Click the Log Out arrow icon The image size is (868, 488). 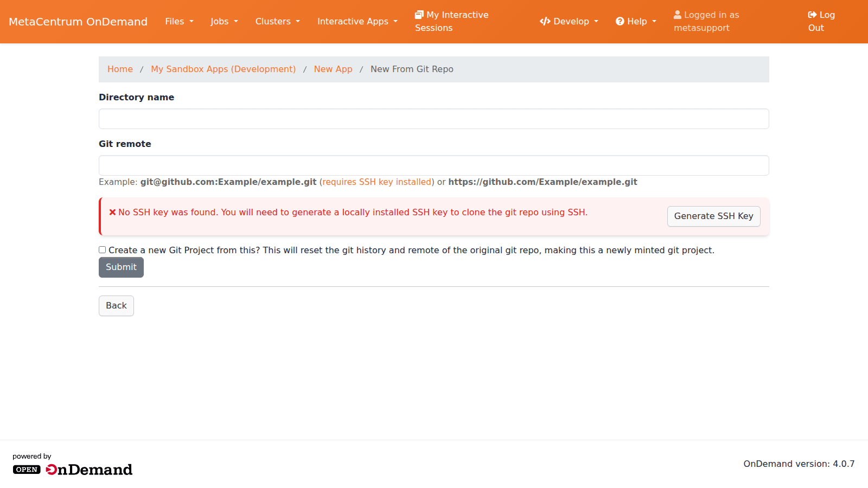[812, 15]
